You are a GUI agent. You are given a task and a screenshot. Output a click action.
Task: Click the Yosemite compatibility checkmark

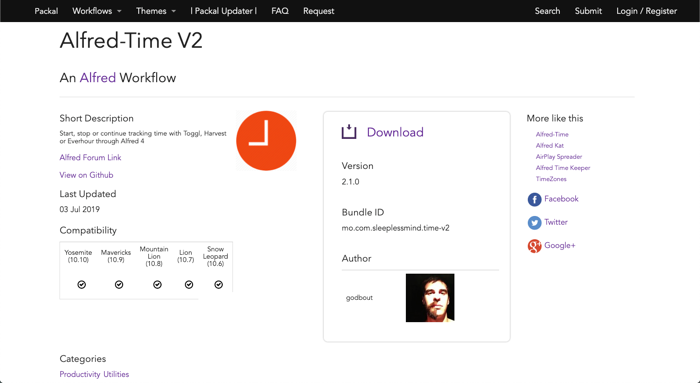(x=82, y=284)
